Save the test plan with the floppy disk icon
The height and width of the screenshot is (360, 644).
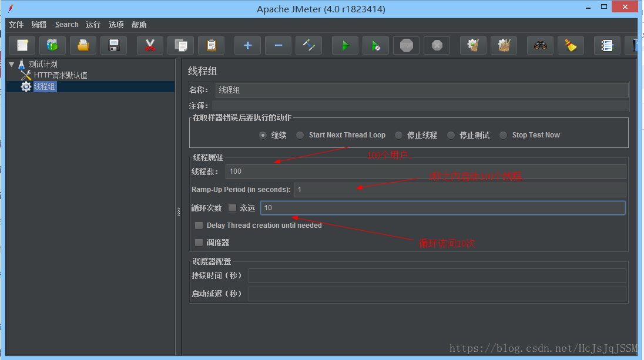(114, 45)
